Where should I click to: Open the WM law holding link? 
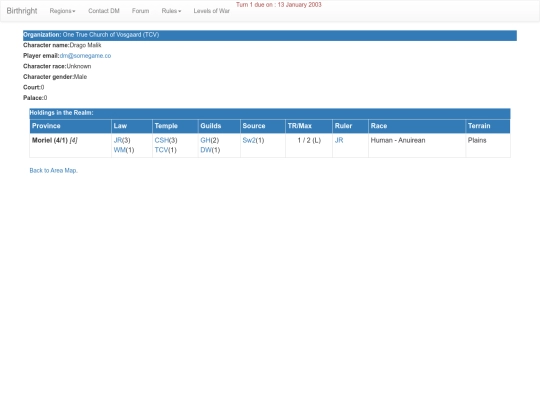click(x=120, y=150)
